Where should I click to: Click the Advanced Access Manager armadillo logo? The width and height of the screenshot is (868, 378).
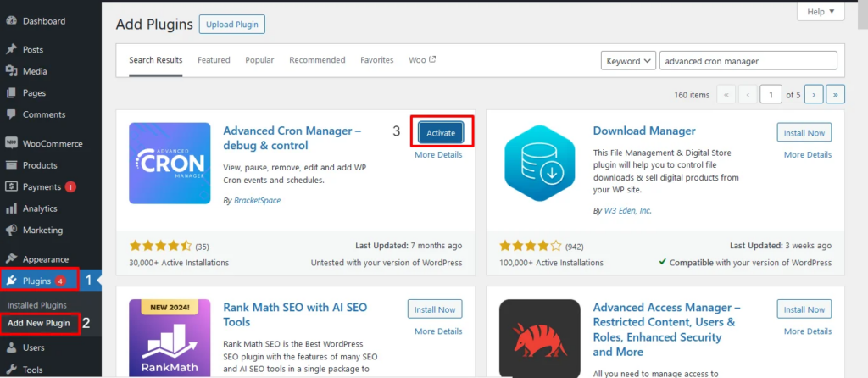(x=540, y=338)
